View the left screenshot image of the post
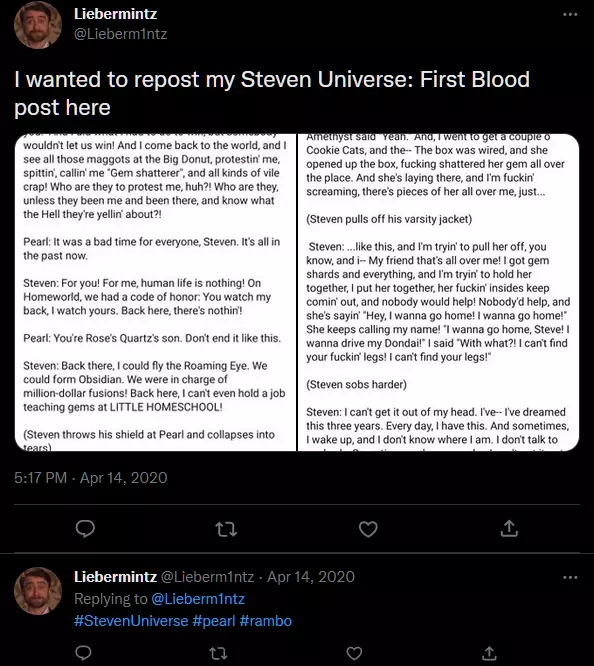The height and width of the screenshot is (666, 594). (x=155, y=292)
